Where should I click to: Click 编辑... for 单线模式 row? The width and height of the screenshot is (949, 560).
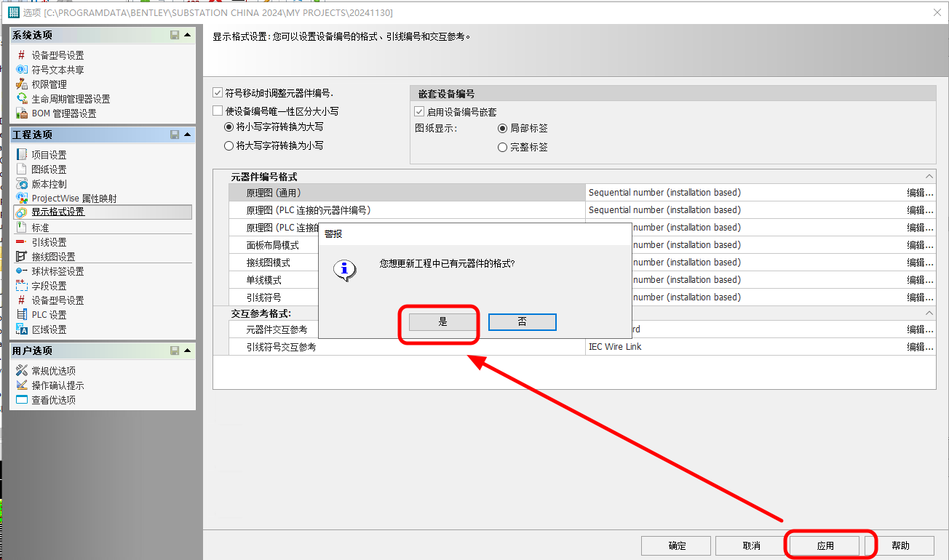point(920,280)
